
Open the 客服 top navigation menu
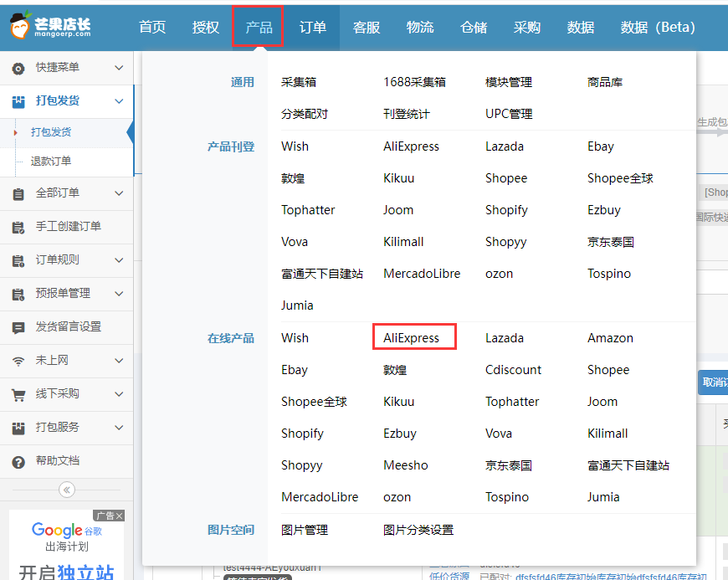click(x=367, y=27)
